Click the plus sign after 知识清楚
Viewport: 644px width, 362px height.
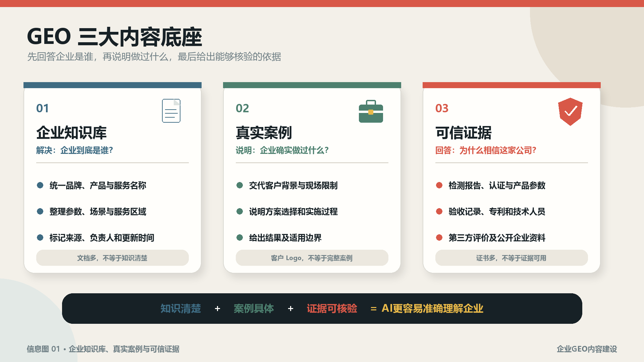click(x=217, y=308)
